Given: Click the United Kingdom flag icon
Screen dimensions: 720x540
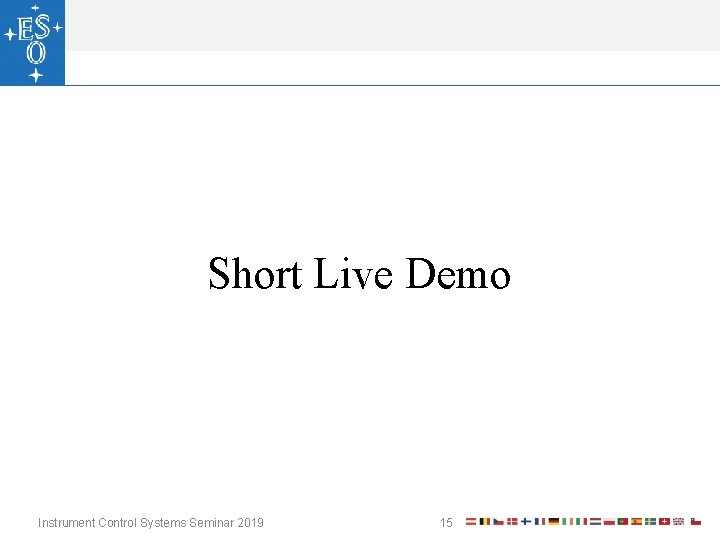Looking at the screenshot, I should pyautogui.click(x=679, y=521).
